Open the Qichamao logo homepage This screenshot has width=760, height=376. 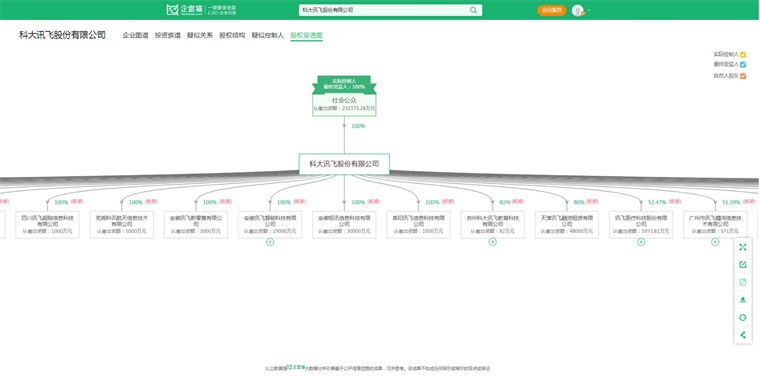click(x=201, y=10)
